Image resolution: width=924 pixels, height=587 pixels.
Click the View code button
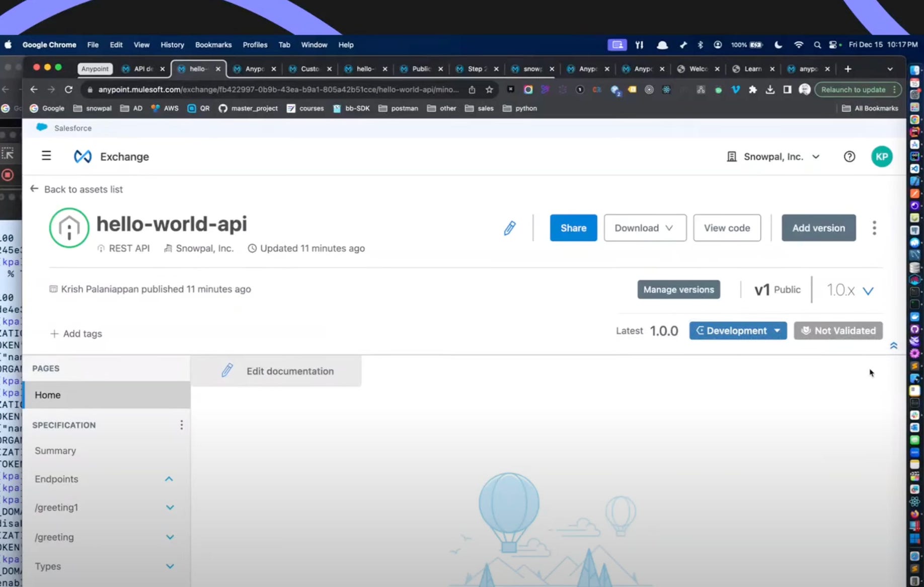pyautogui.click(x=727, y=228)
